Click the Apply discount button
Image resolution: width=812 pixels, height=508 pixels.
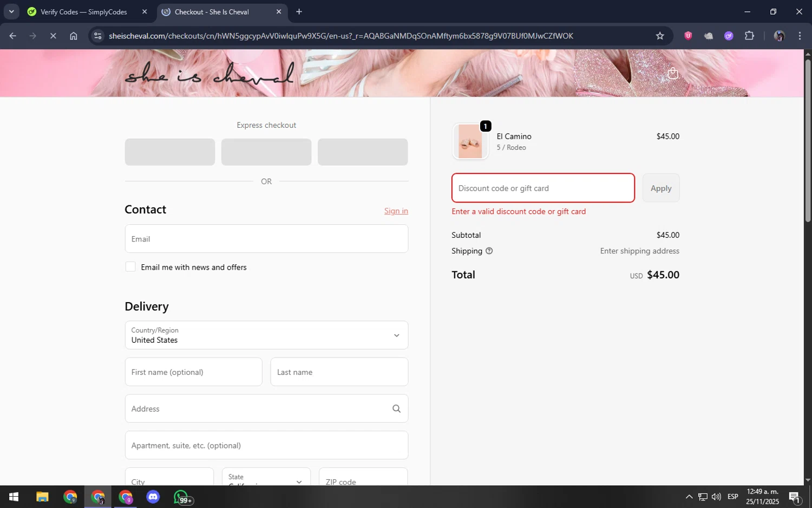tap(661, 188)
